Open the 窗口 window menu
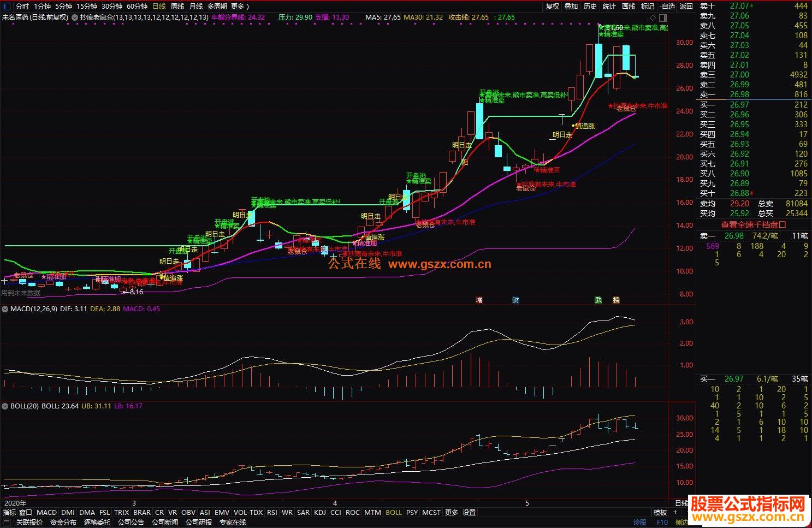Image resolution: width=812 pixels, height=528 pixels. (x=26, y=513)
